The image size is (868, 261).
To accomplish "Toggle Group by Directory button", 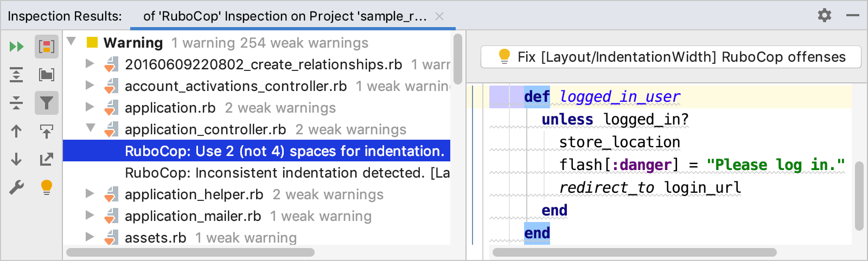I will 47,75.
